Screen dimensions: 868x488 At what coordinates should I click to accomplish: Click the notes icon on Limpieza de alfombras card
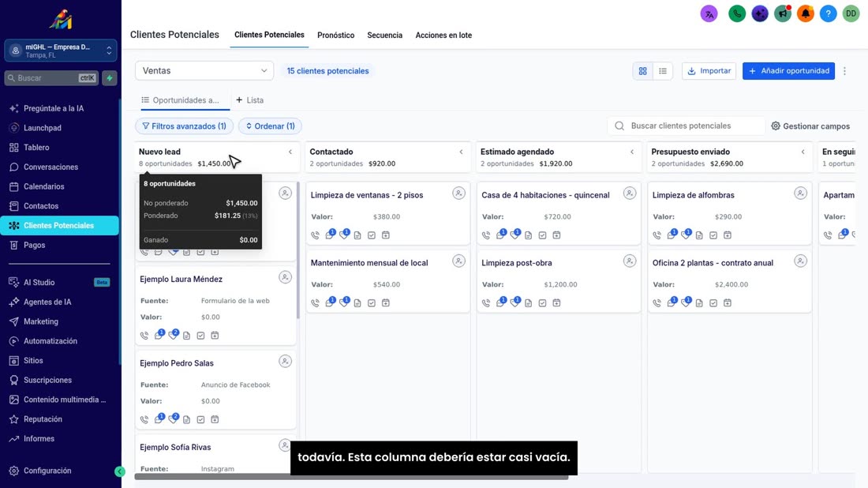tap(699, 235)
